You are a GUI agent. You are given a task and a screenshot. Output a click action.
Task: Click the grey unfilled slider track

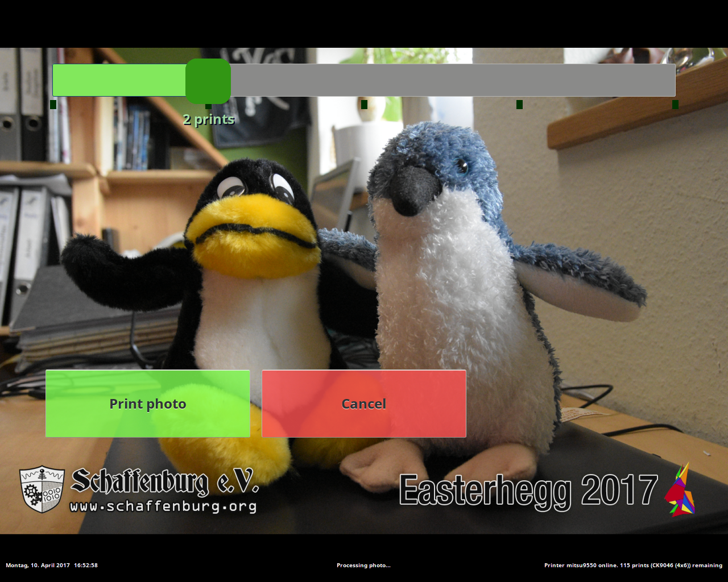[453, 80]
